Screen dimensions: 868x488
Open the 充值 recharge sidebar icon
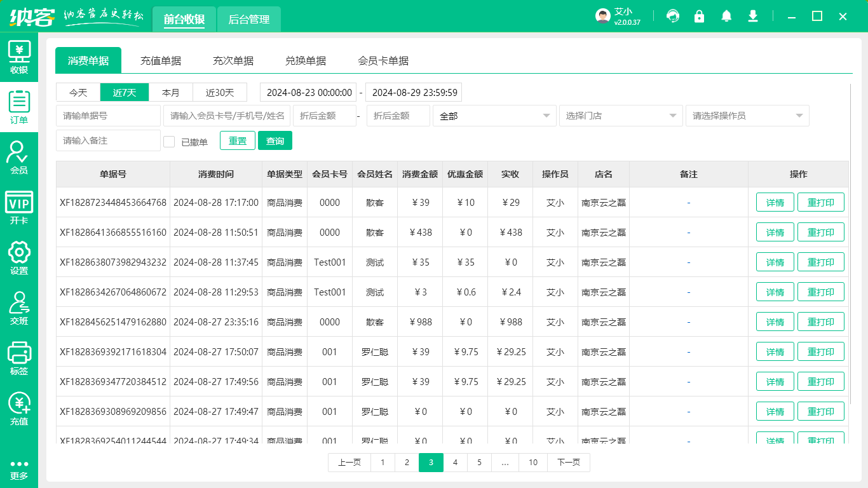click(19, 409)
